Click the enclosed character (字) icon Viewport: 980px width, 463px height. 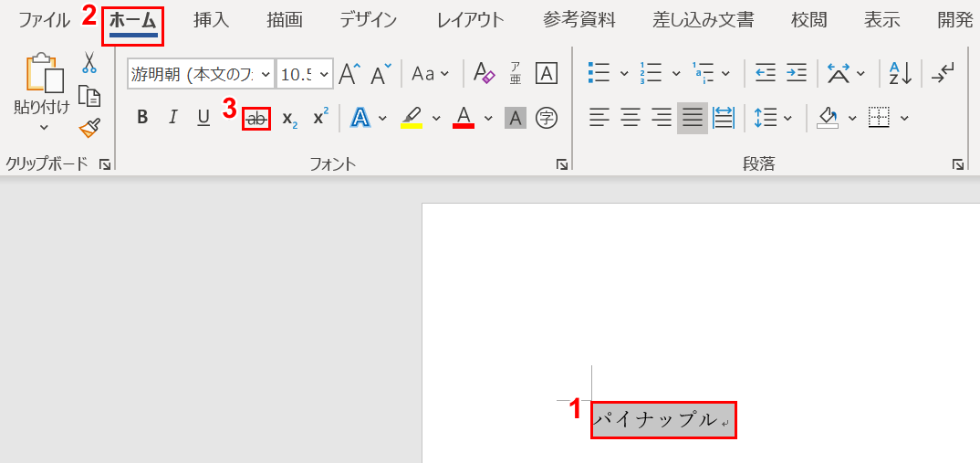(547, 118)
